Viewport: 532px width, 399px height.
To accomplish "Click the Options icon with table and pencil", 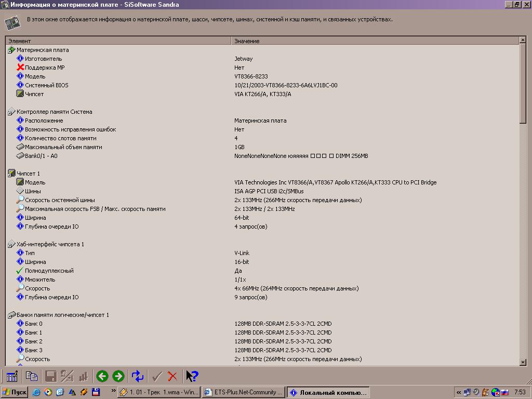I will click(x=12, y=376).
